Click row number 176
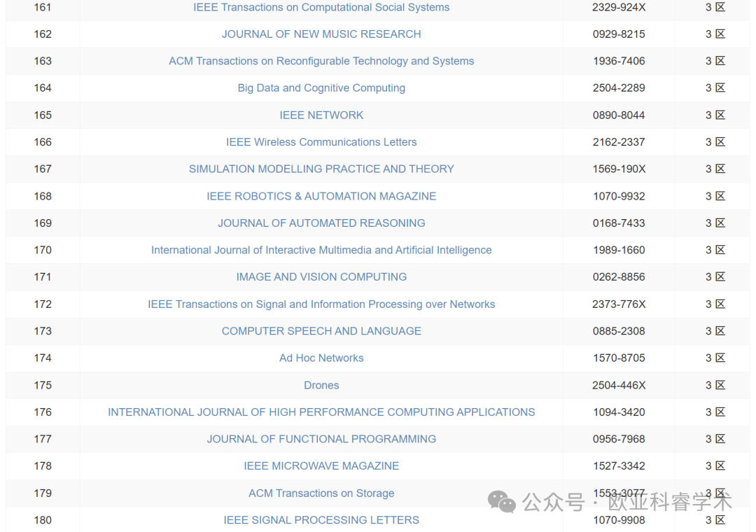Viewport: 756px width, 532px height. click(43, 412)
